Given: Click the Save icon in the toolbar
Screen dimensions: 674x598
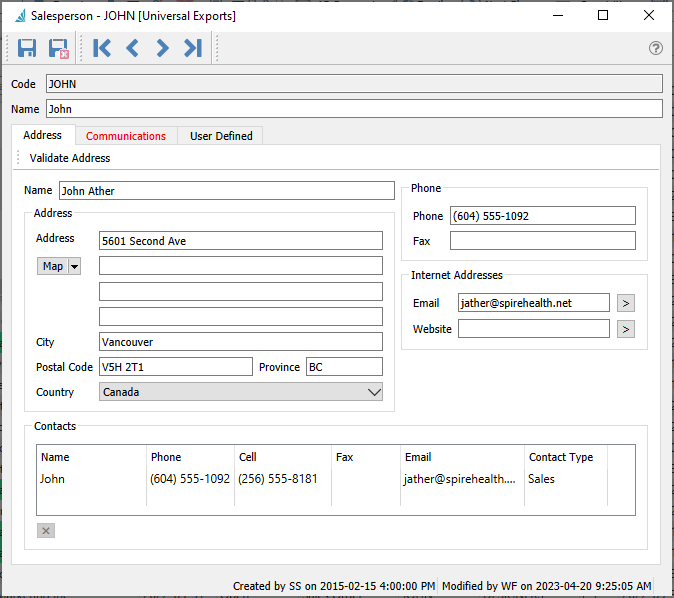Looking at the screenshot, I should (x=27, y=48).
